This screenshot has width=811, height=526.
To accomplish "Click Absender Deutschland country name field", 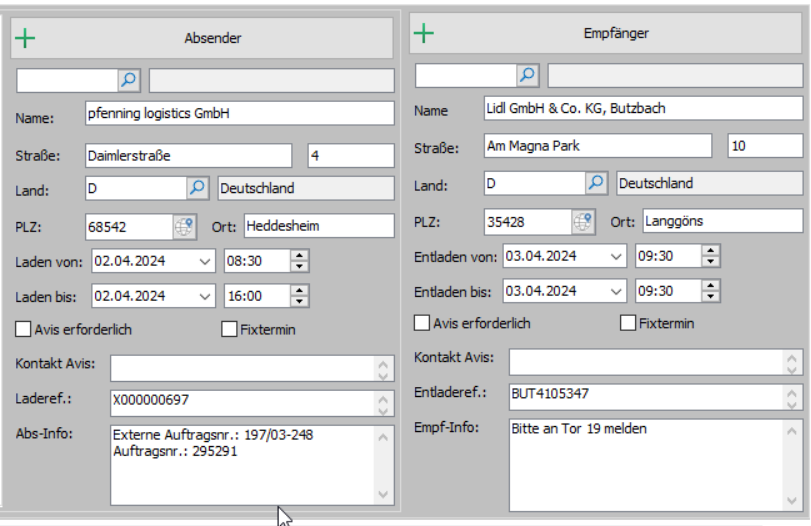I will 306,188.
